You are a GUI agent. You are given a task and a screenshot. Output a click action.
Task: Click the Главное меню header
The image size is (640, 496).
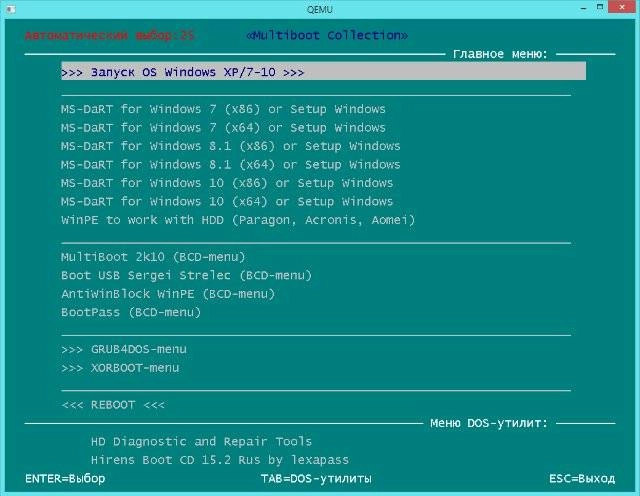(500, 53)
